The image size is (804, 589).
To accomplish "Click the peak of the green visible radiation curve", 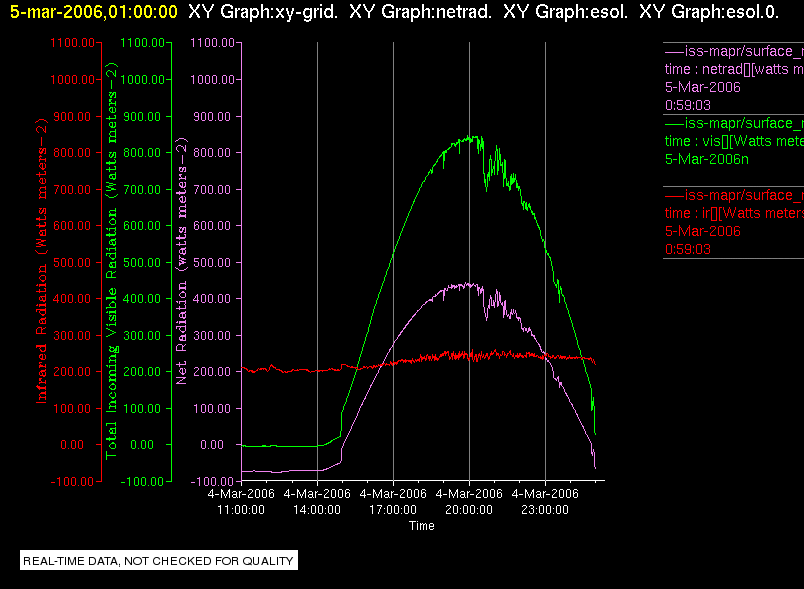I will tap(469, 137).
